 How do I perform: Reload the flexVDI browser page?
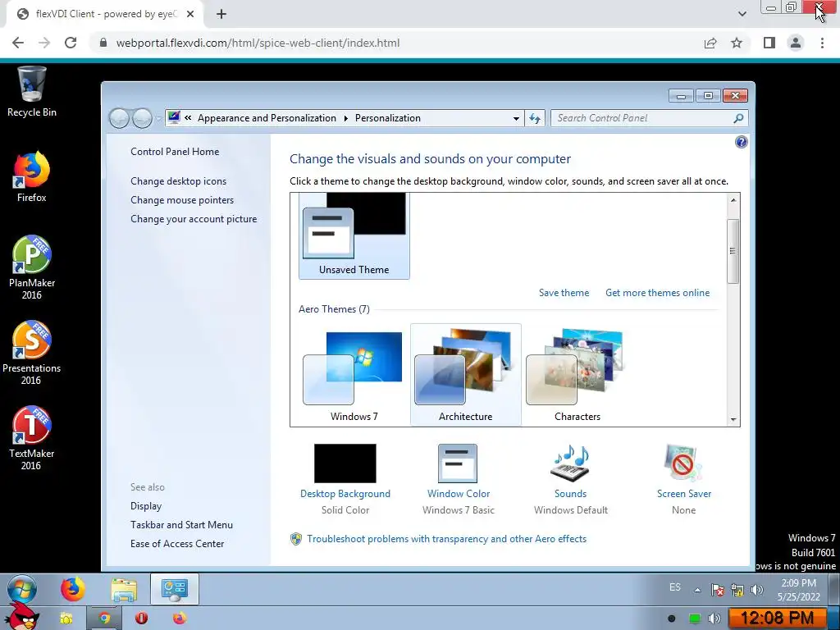click(71, 43)
